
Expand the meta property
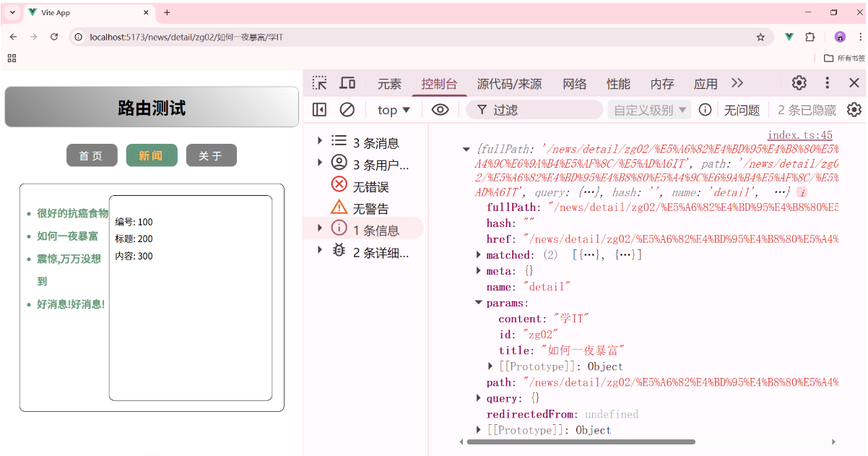click(x=479, y=271)
